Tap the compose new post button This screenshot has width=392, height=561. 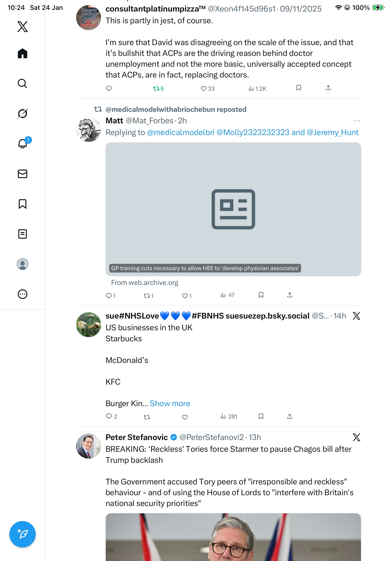click(23, 534)
